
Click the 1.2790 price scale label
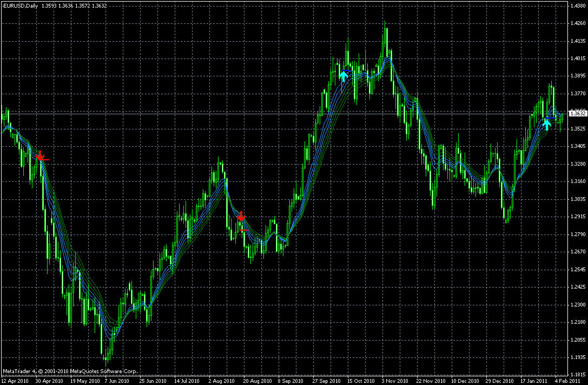click(578, 234)
